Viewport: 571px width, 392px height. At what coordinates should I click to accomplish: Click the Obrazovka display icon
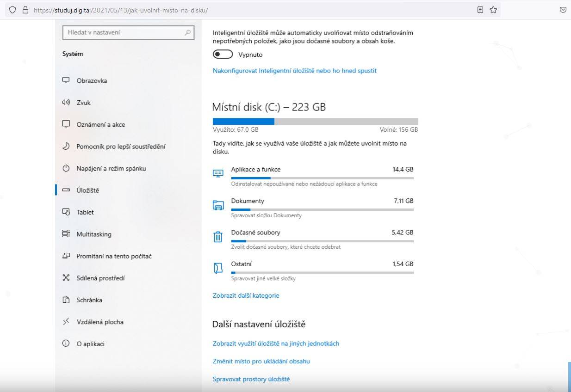pyautogui.click(x=66, y=80)
